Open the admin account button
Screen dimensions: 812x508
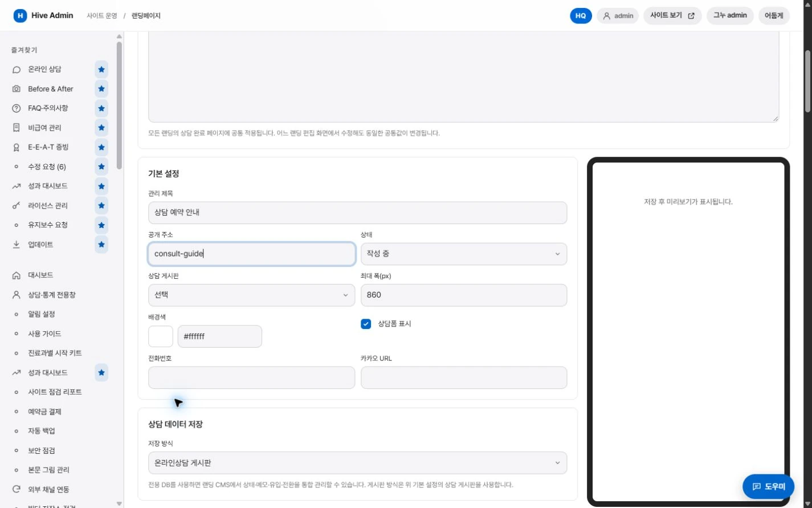pyautogui.click(x=618, y=16)
